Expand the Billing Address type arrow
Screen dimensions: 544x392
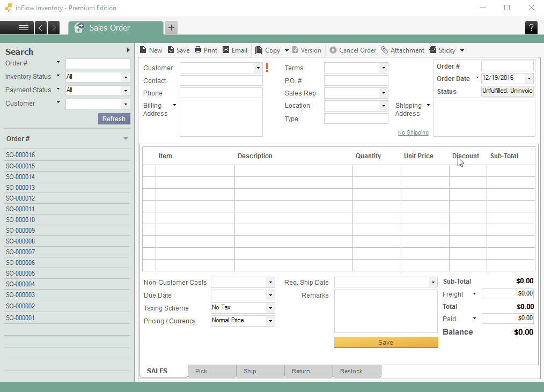(x=174, y=105)
